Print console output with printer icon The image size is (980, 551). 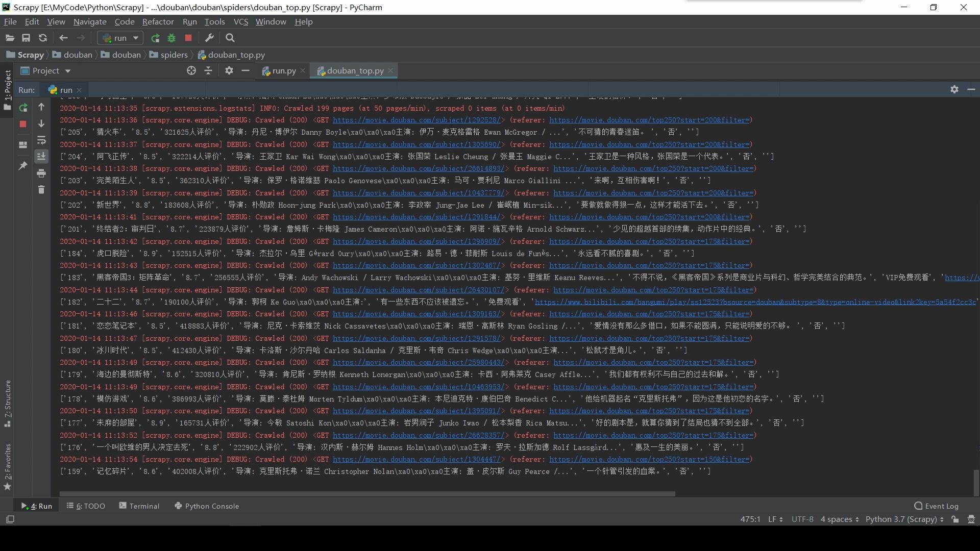[x=41, y=173]
